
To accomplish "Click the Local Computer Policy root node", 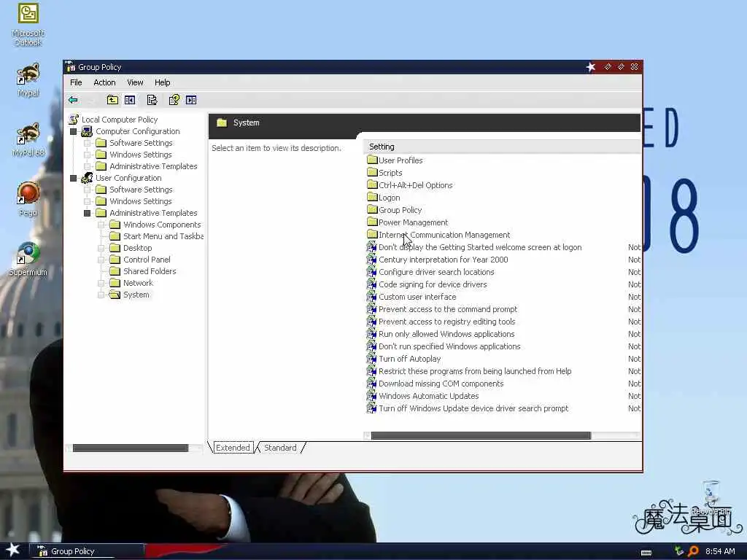I will 113,120.
